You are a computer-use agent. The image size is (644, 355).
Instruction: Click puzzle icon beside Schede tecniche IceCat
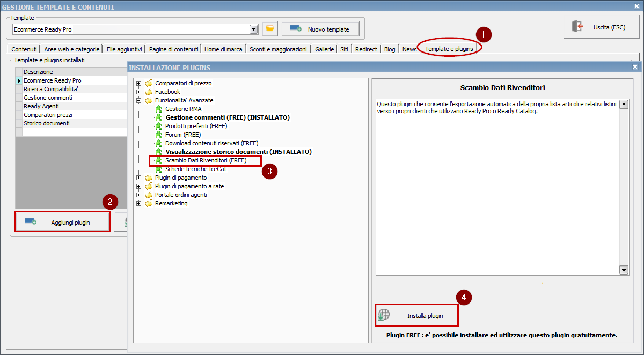click(x=159, y=169)
